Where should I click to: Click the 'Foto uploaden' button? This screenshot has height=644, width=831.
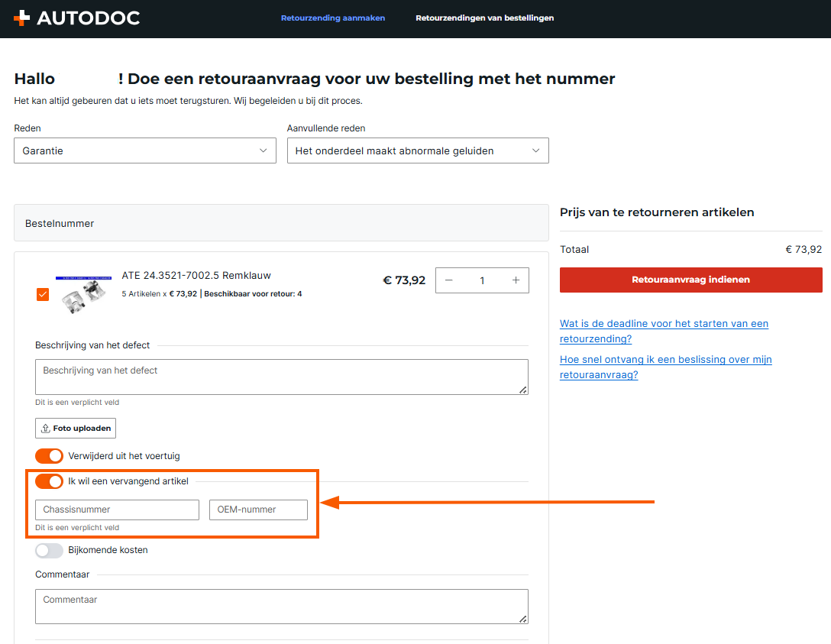point(76,429)
